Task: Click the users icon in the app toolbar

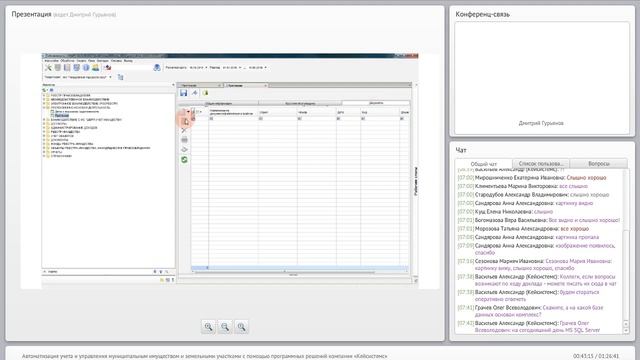Action: point(95,67)
